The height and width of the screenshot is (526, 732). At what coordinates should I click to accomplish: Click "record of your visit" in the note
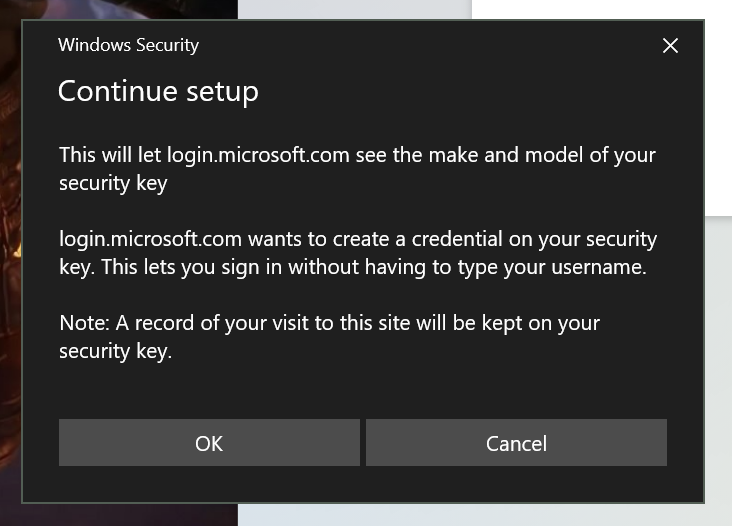[215, 323]
